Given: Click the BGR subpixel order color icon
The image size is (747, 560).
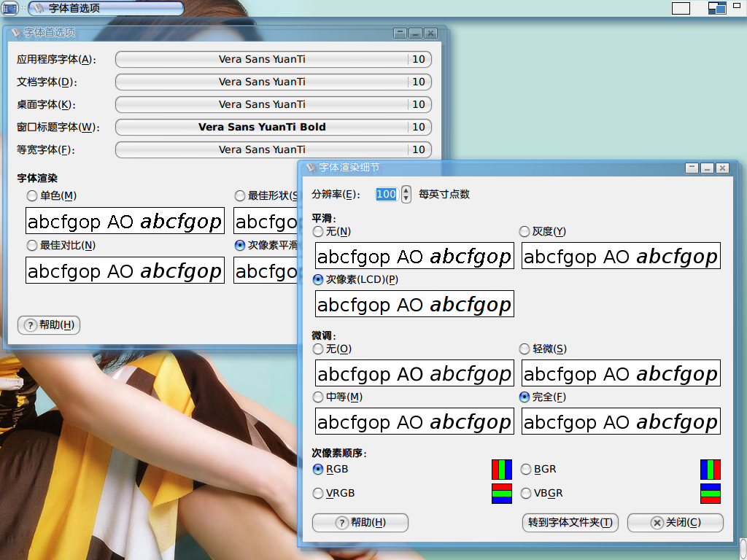Looking at the screenshot, I should [711, 470].
